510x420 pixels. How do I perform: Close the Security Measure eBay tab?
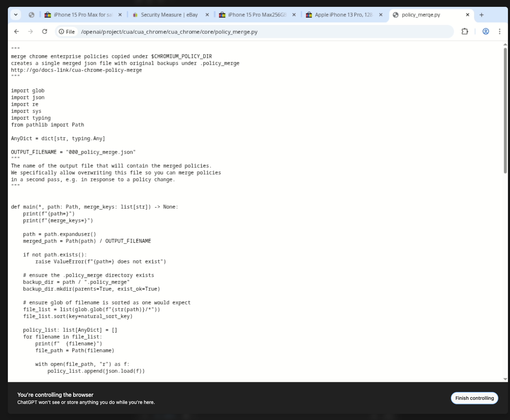click(207, 15)
